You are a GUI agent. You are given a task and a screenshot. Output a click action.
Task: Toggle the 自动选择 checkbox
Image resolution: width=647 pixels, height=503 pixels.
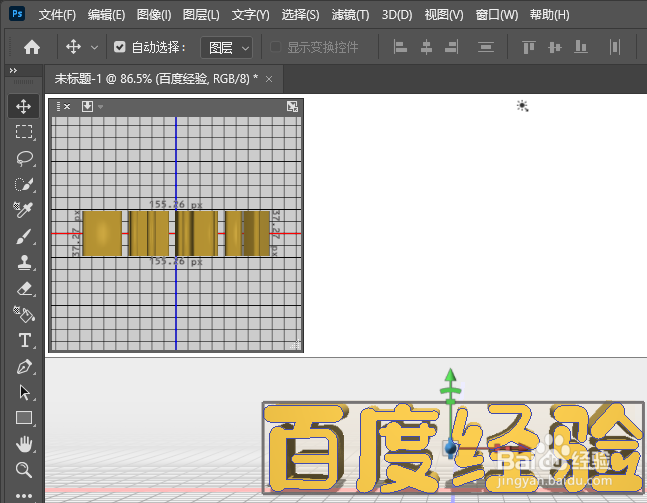(x=120, y=47)
